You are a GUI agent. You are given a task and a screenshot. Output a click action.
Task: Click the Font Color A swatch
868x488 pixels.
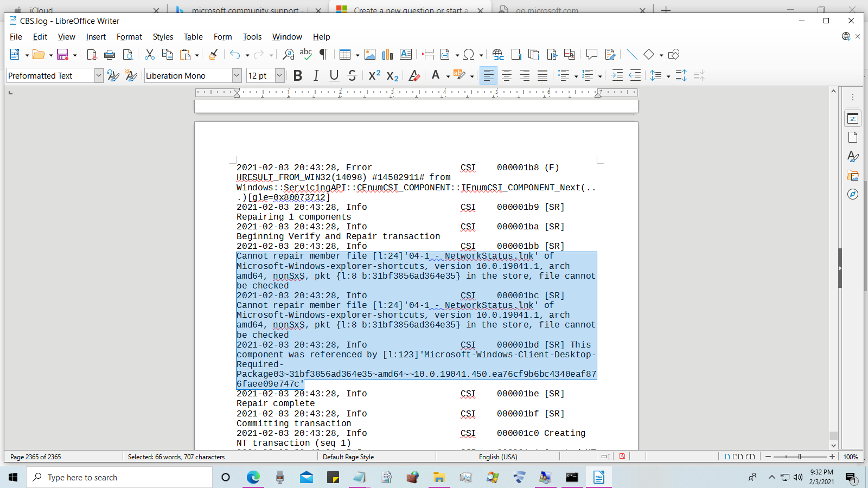click(x=436, y=75)
